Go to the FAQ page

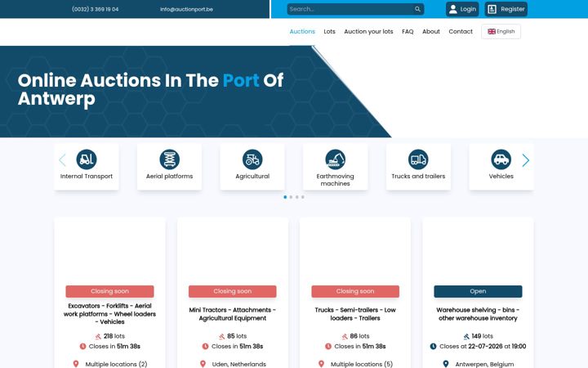click(x=408, y=32)
